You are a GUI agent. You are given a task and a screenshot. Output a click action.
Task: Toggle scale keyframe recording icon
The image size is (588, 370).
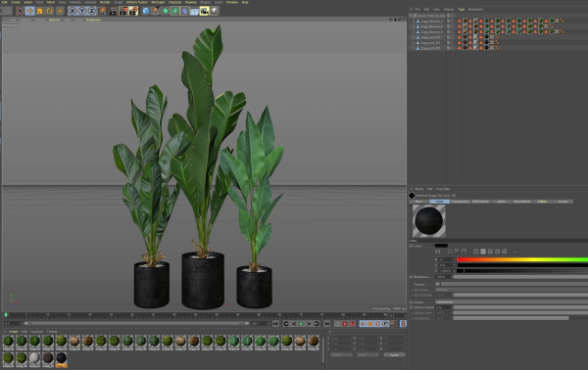click(370, 324)
